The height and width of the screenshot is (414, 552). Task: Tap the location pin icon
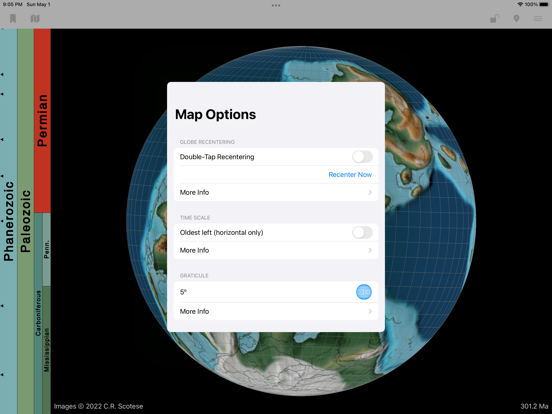(516, 18)
